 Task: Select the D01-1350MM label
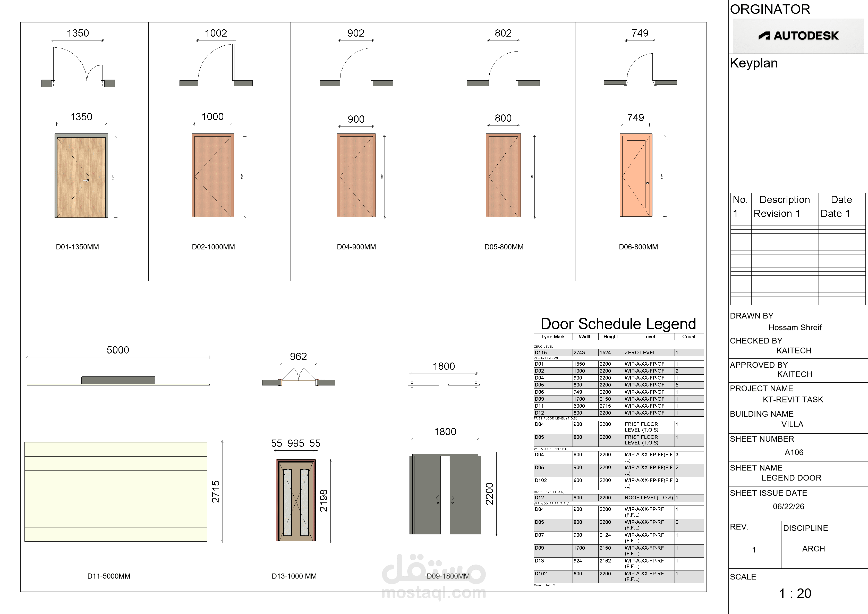tap(78, 247)
